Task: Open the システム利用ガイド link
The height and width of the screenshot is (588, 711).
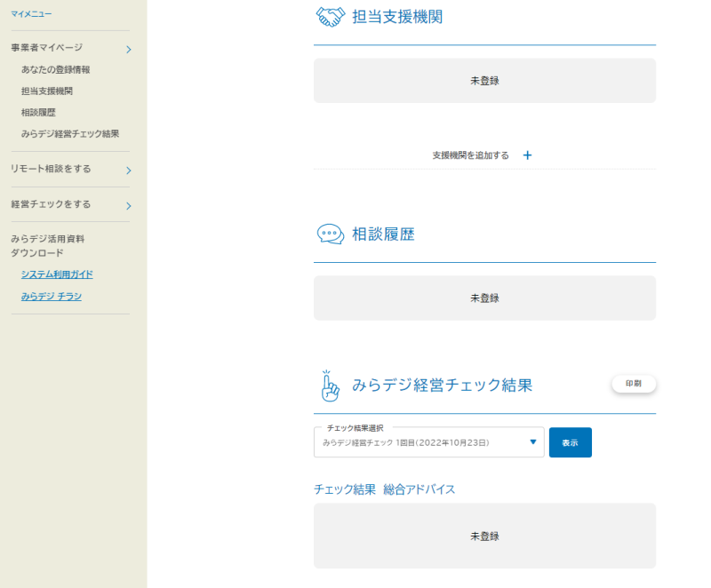Action: coord(59,274)
